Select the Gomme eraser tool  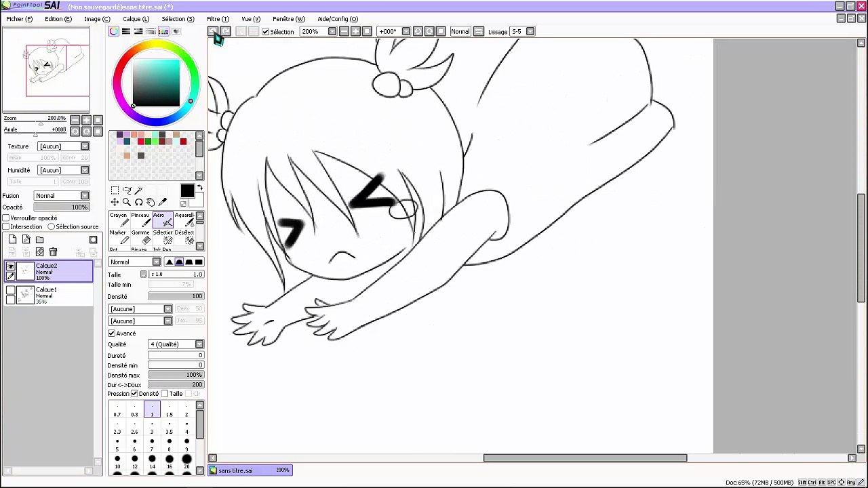pos(140,237)
